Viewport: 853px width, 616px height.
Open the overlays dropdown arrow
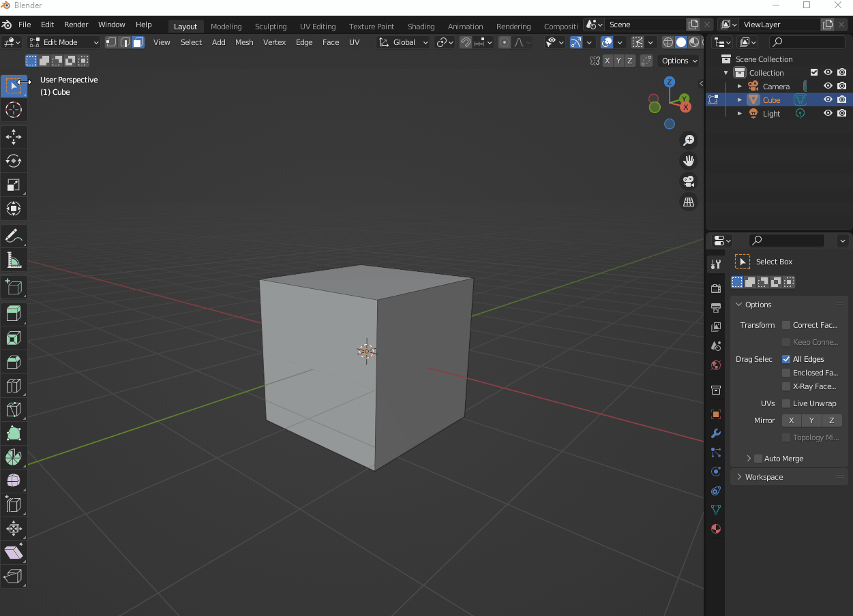pyautogui.click(x=618, y=42)
